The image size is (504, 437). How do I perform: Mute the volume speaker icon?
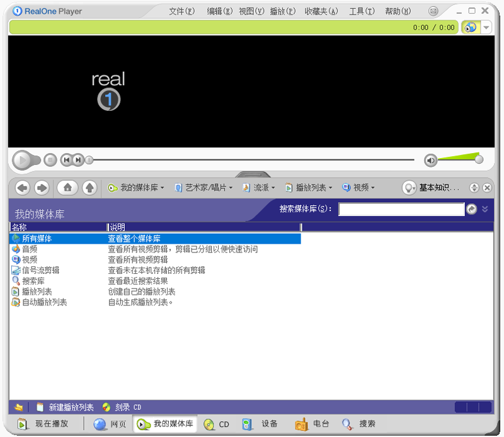(431, 160)
